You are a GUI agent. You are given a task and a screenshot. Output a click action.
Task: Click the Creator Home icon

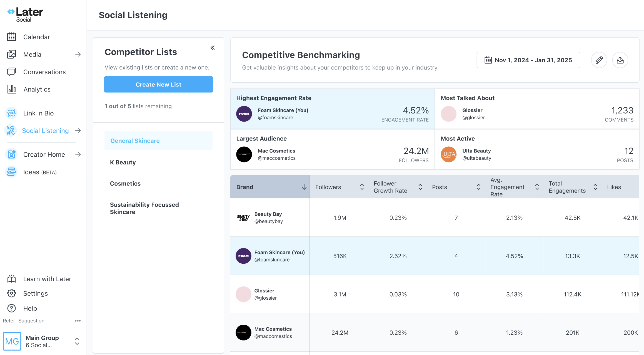[11, 154]
